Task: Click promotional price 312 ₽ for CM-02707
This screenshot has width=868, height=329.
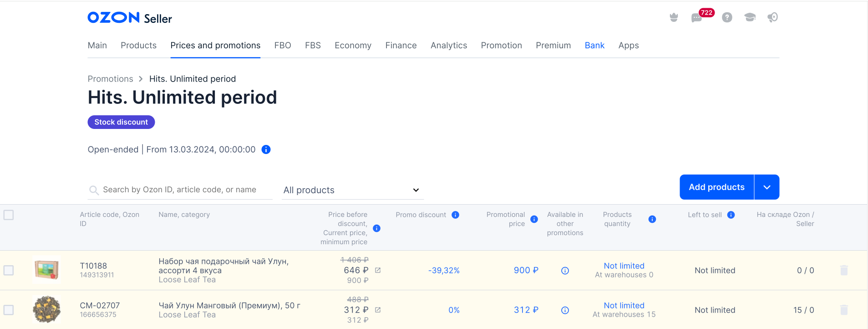Action: [x=526, y=310]
